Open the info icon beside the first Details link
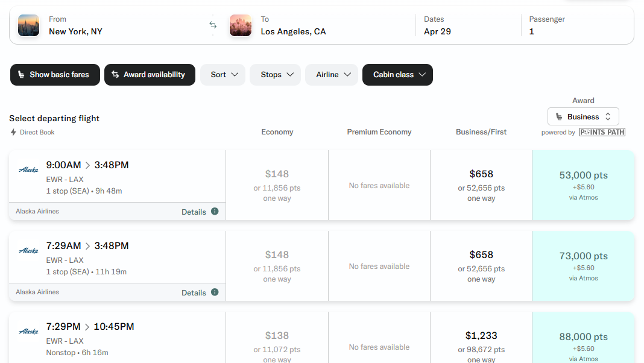This screenshot has height=363, width=644. [x=215, y=212]
